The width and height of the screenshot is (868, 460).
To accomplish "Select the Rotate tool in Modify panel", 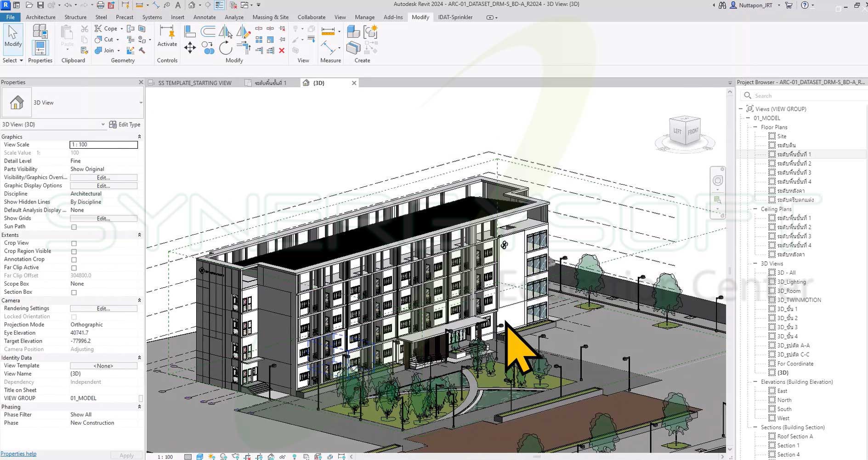I will click(225, 48).
